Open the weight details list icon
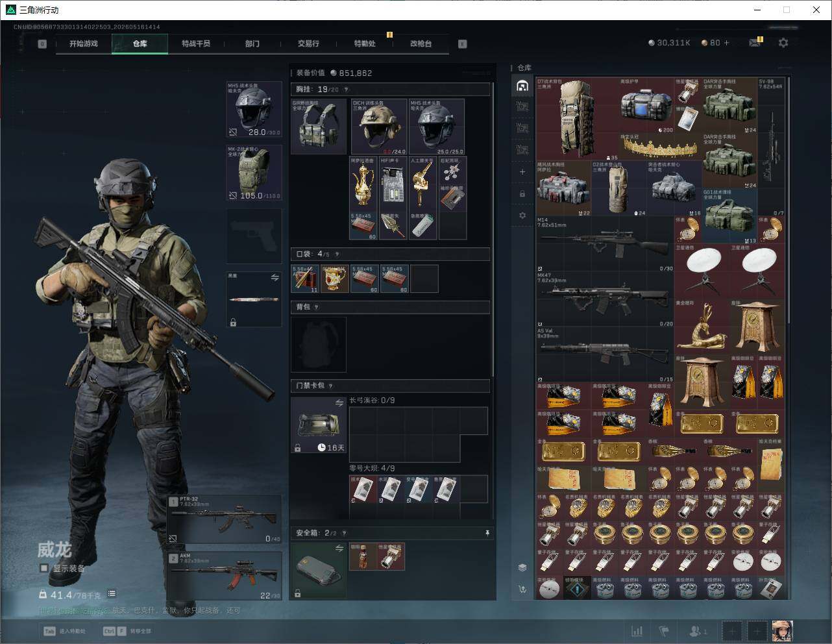This screenshot has width=832, height=644. point(112,593)
